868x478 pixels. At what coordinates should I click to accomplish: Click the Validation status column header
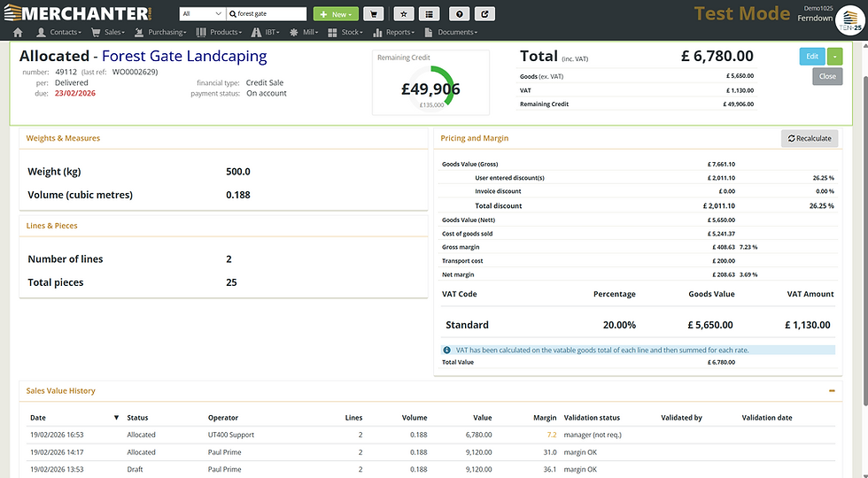point(592,418)
